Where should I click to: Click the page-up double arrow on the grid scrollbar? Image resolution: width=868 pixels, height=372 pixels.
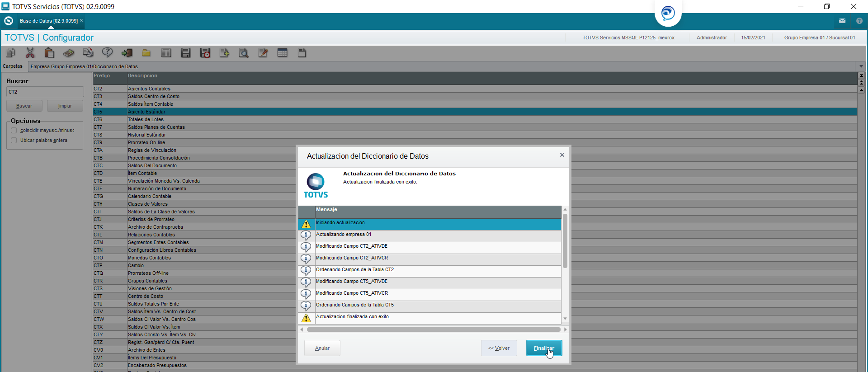click(x=861, y=83)
